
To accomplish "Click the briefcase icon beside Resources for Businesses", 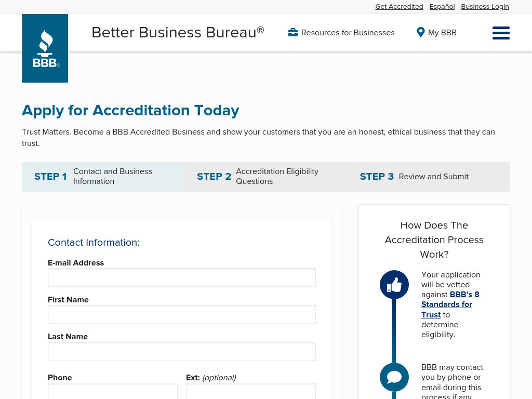I will (293, 33).
